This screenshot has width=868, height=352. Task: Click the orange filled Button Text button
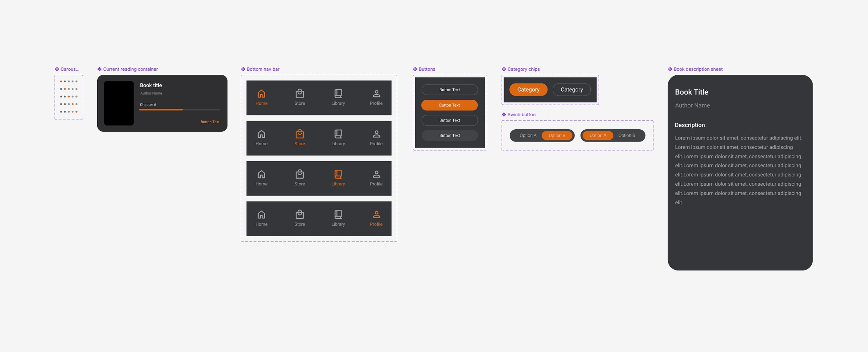click(x=449, y=105)
